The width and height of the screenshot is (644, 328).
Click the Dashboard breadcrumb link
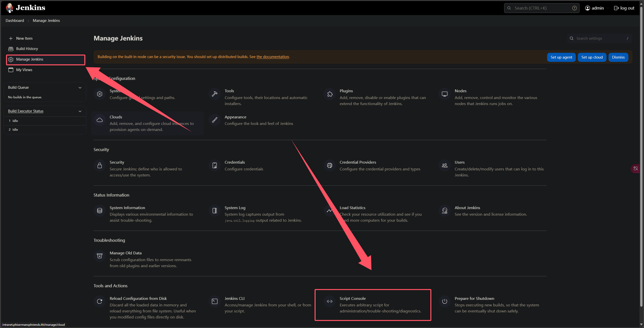[15, 21]
